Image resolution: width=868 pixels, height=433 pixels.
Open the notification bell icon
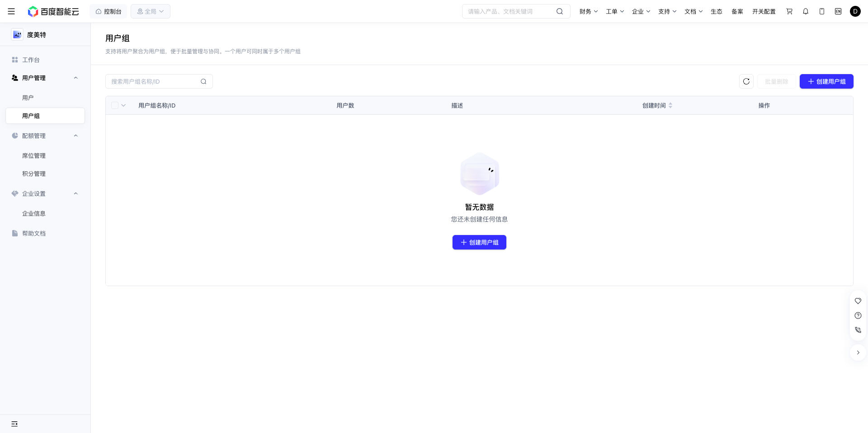coord(806,11)
